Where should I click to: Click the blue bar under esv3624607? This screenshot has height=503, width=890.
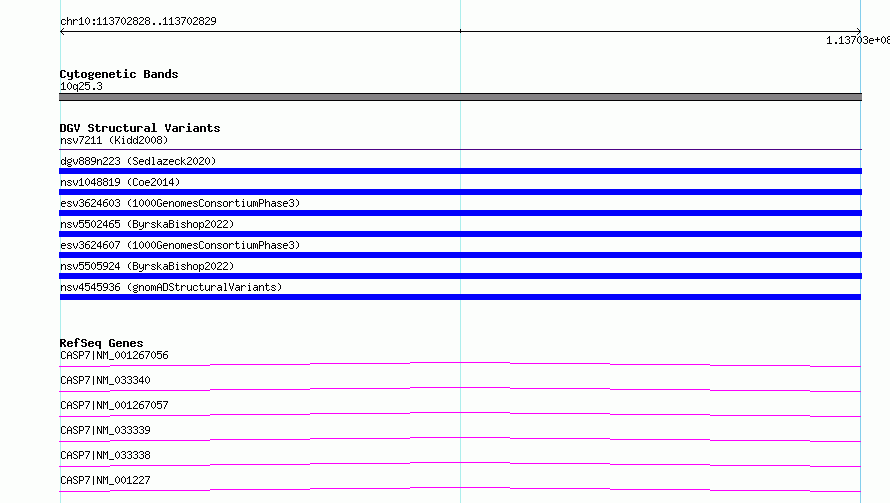460,255
